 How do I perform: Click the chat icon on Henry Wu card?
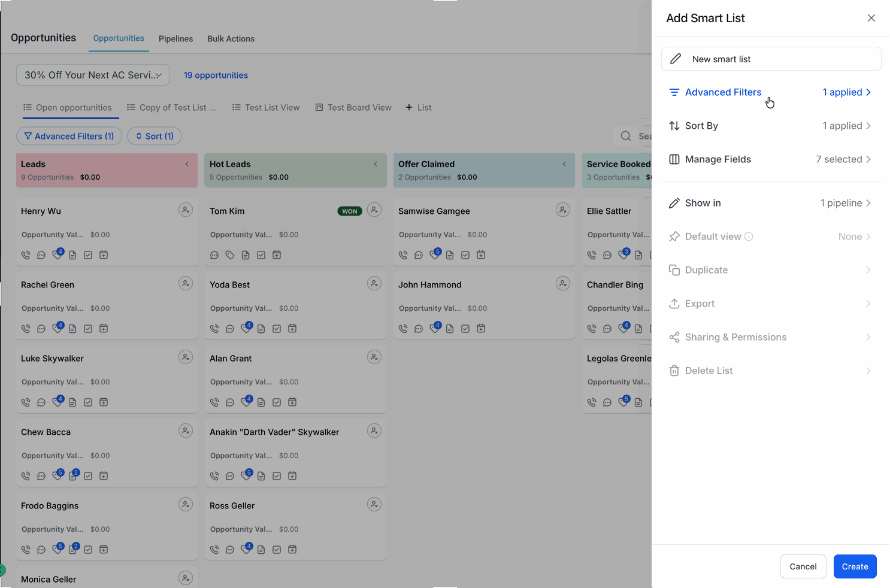(41, 255)
